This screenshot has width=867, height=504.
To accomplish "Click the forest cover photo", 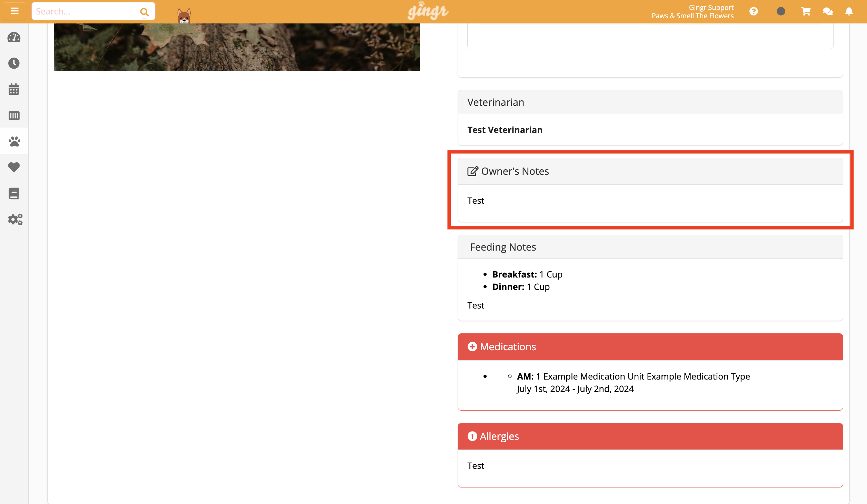I will 237,47.
